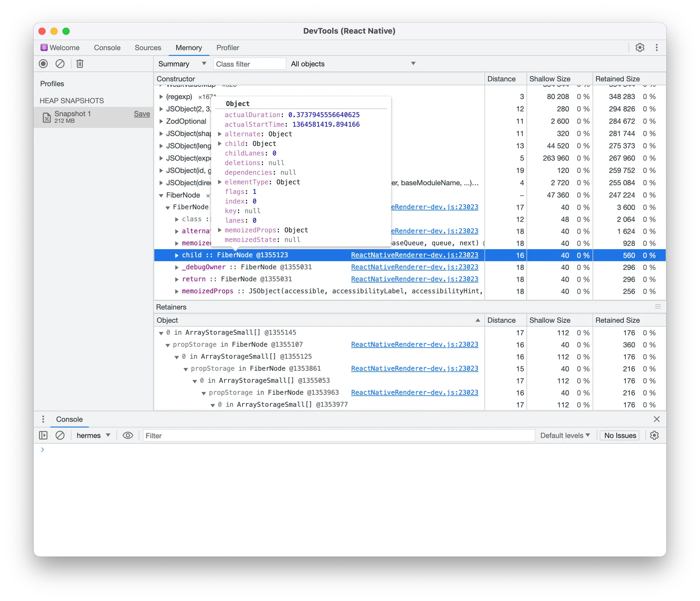Expand the ZodOptional constructor row

(x=161, y=121)
